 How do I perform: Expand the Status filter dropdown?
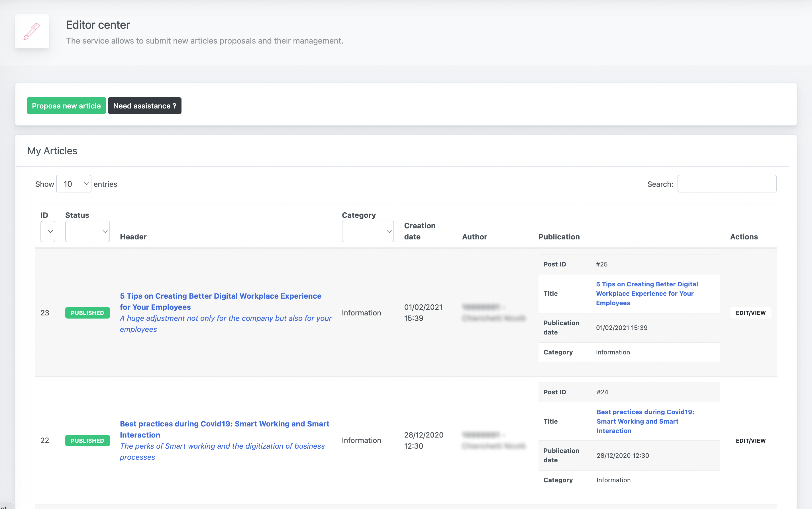pos(87,231)
